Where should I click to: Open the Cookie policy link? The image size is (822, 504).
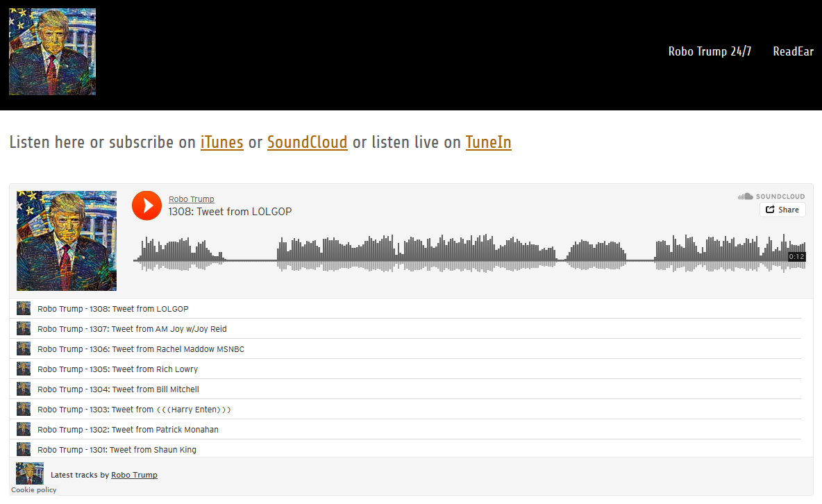(33, 490)
